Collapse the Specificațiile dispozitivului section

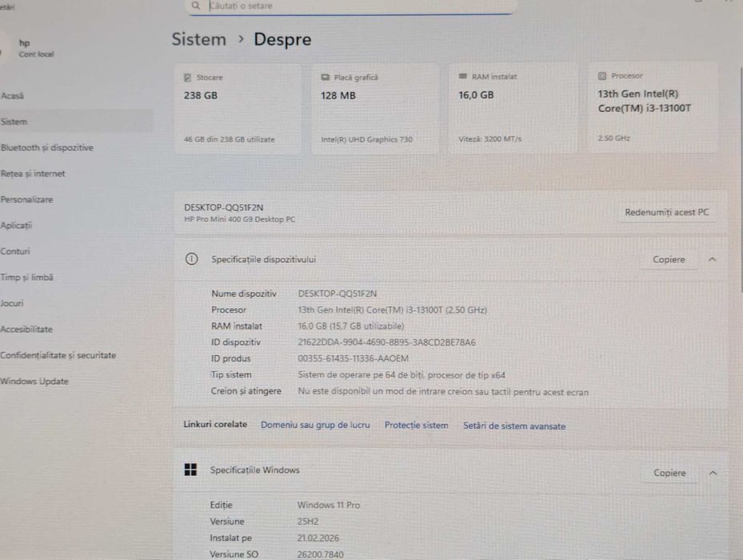712,259
